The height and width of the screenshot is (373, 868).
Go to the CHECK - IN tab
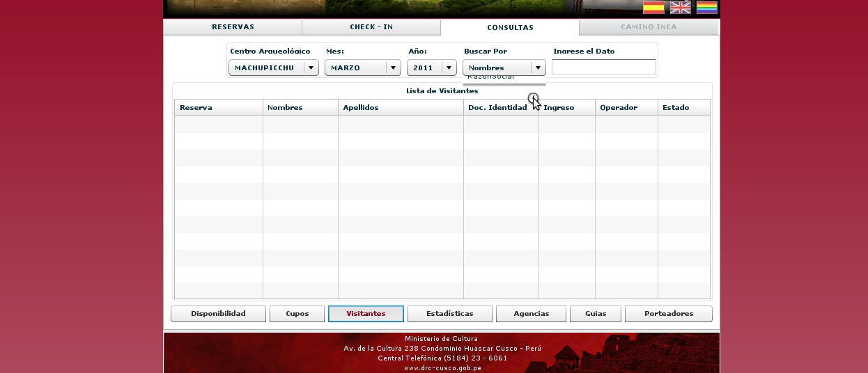tap(371, 27)
